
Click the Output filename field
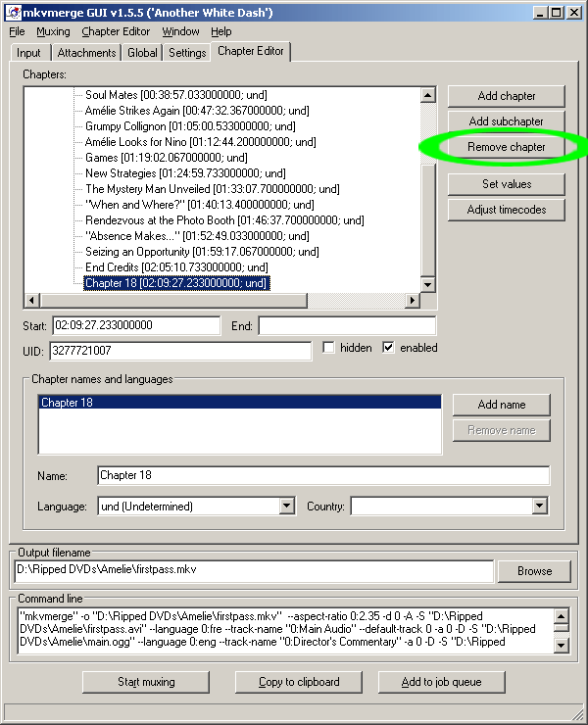254,571
